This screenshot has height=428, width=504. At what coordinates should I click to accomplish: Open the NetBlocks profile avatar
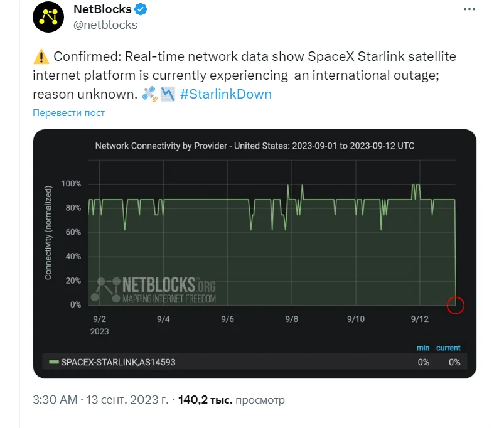[x=48, y=17]
